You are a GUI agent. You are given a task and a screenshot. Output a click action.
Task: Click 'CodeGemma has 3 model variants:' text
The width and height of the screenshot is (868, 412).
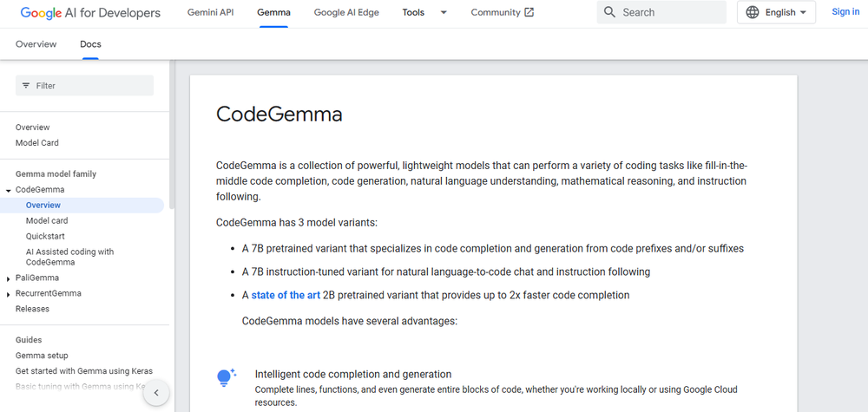[x=296, y=224]
